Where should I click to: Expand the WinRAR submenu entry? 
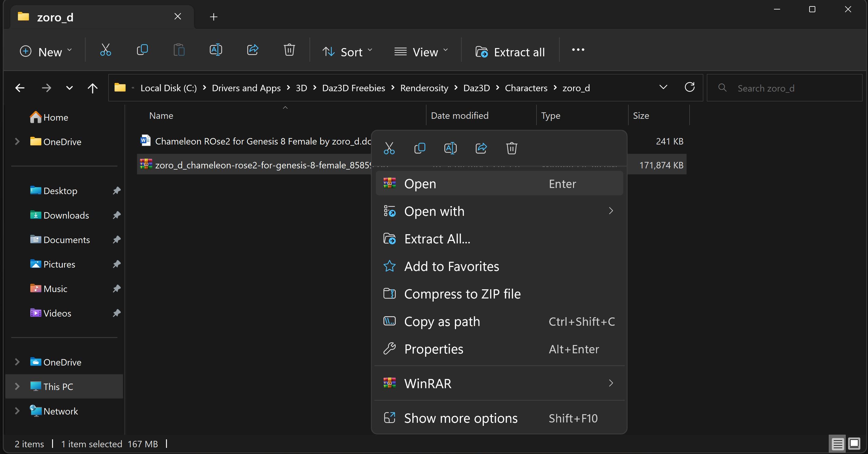499,383
